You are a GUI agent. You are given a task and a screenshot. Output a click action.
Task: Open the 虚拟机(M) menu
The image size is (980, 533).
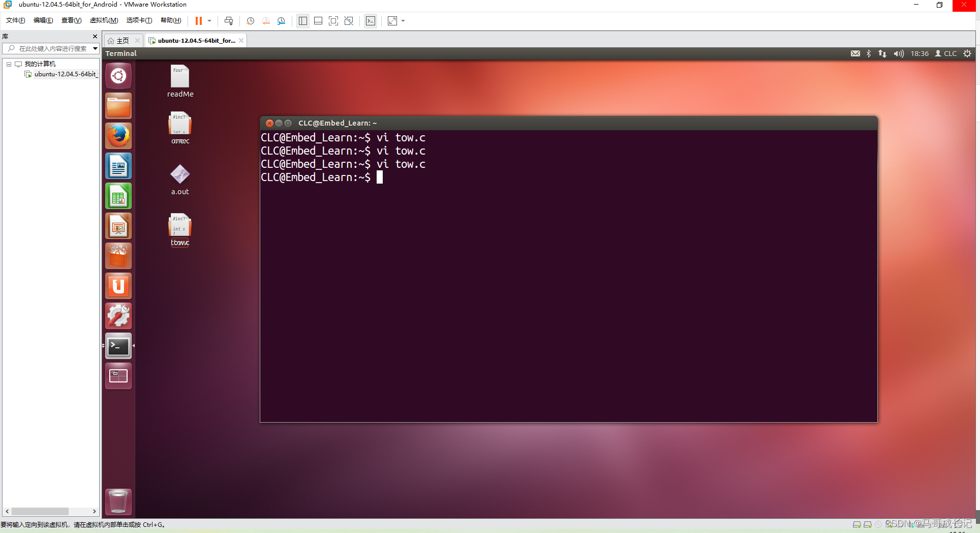(104, 20)
